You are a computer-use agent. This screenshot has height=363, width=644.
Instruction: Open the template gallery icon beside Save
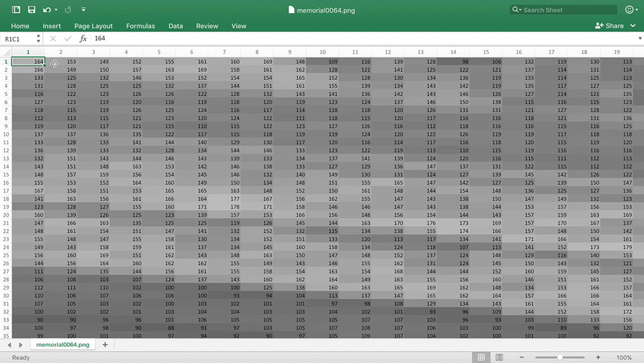click(x=17, y=10)
